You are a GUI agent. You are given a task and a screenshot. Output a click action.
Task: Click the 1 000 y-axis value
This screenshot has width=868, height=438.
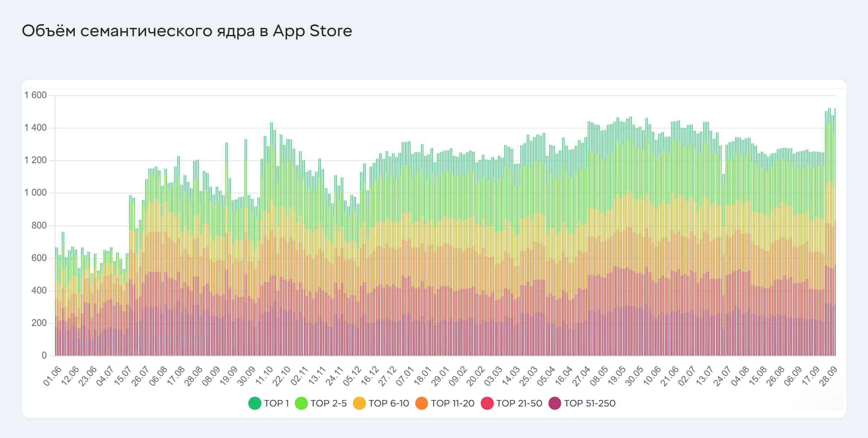(x=35, y=193)
